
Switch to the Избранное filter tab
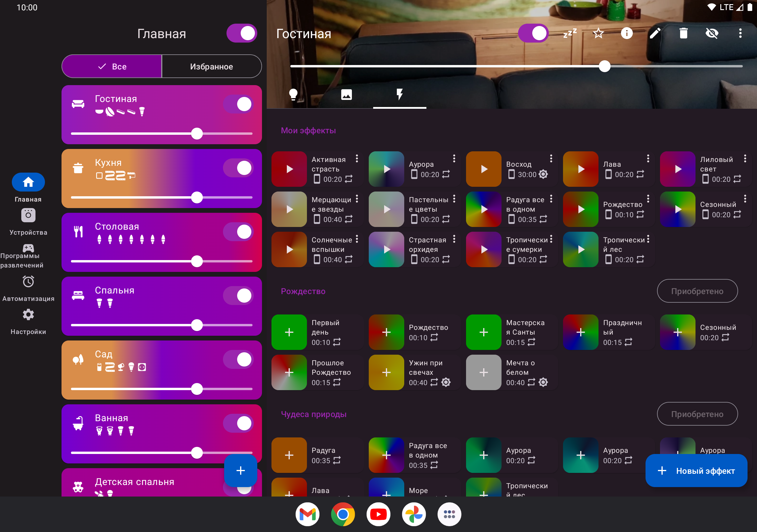tap(211, 66)
